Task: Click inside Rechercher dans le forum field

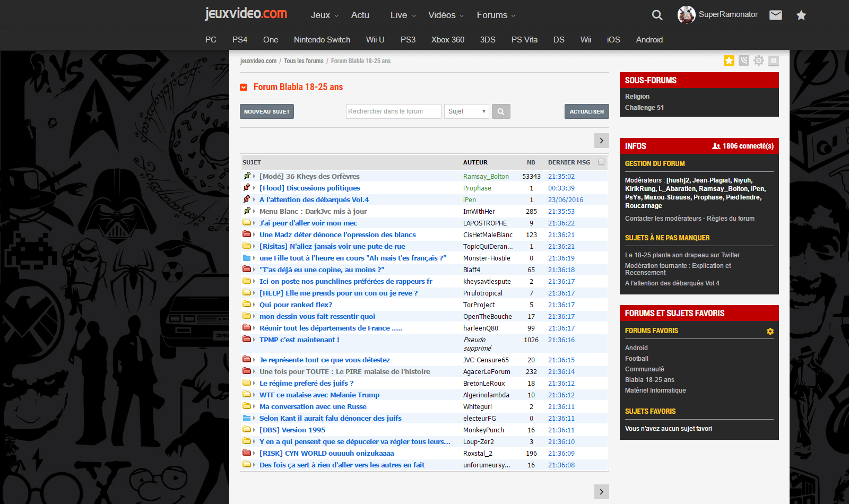Action: [x=394, y=111]
